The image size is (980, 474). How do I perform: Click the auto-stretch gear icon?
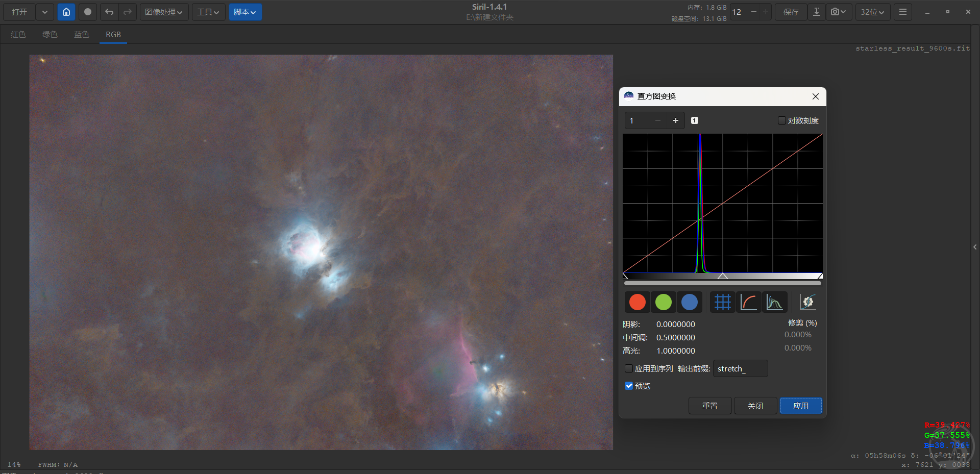(807, 302)
